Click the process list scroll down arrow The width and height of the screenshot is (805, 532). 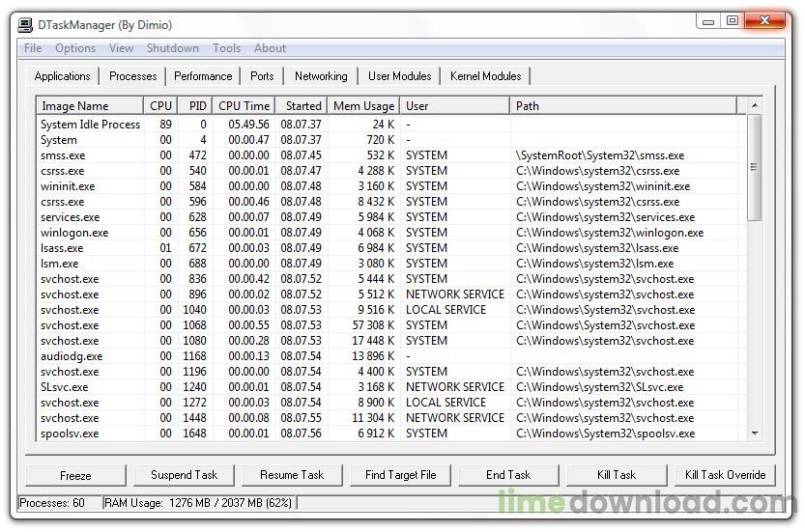click(755, 434)
